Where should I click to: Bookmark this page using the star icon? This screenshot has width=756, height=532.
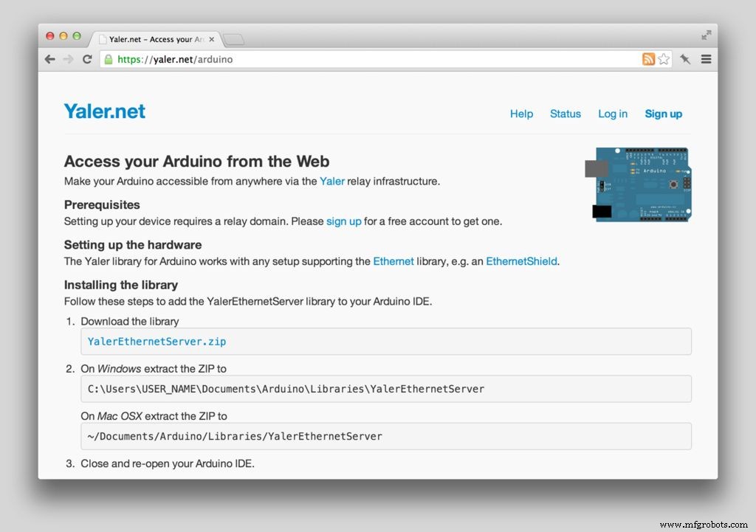(662, 59)
